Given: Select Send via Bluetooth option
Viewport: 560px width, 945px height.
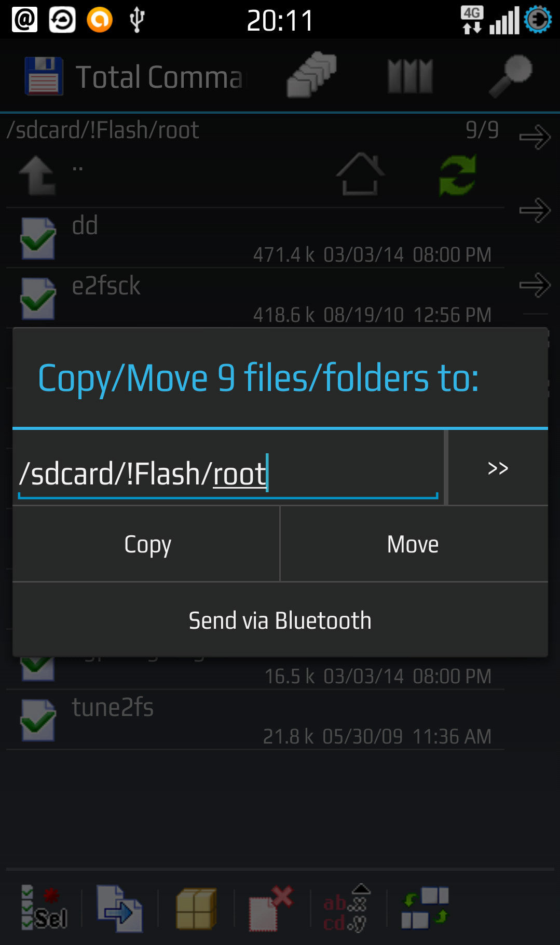Looking at the screenshot, I should [x=280, y=620].
